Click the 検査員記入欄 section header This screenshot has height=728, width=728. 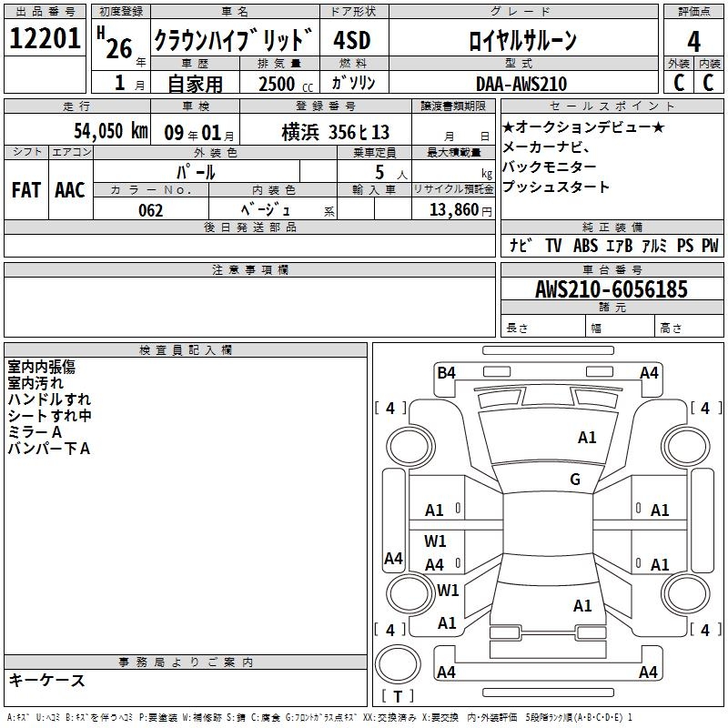click(186, 349)
